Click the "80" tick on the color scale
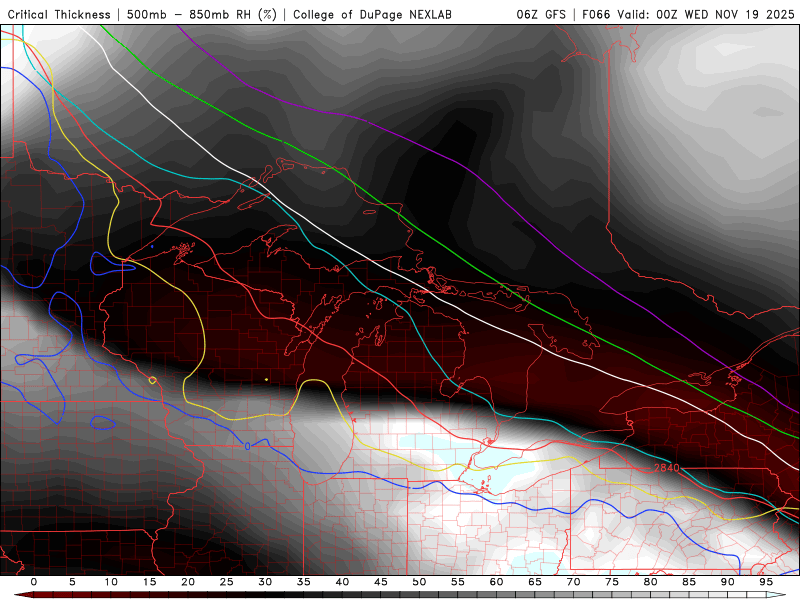 click(x=650, y=582)
